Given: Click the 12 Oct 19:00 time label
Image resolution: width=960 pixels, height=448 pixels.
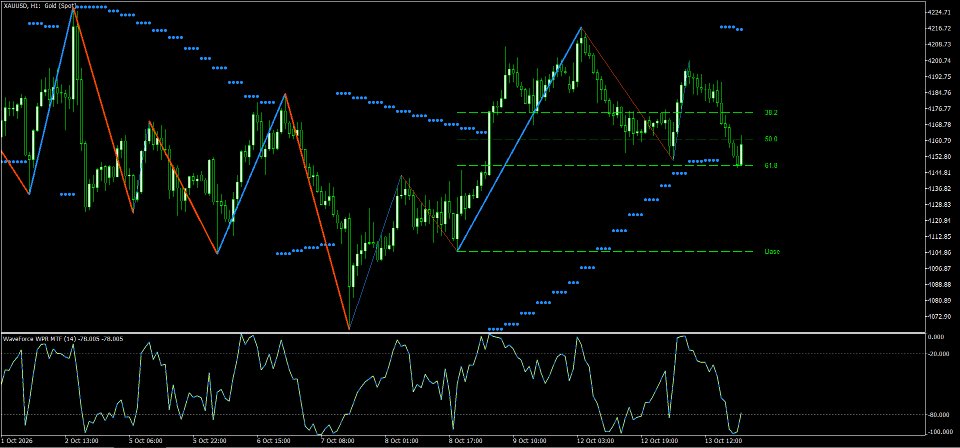Looking at the screenshot, I should [658, 440].
